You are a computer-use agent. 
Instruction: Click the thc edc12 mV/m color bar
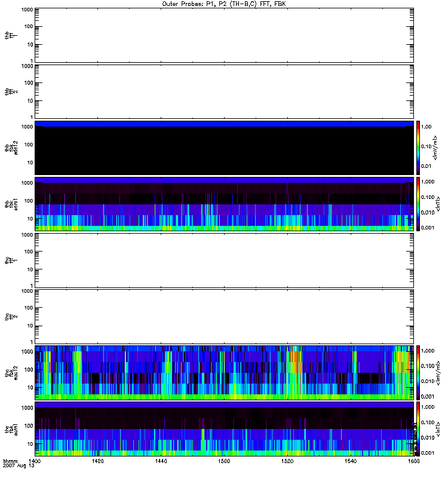tap(419, 372)
